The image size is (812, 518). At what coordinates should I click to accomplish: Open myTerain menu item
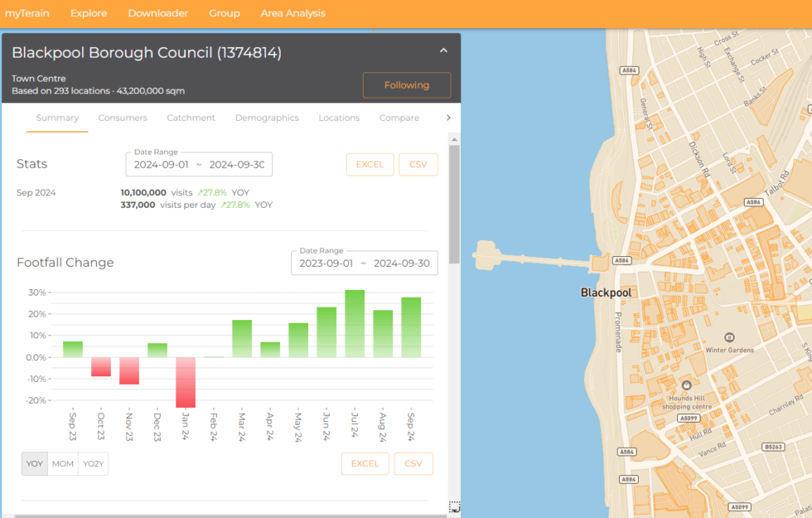(27, 13)
